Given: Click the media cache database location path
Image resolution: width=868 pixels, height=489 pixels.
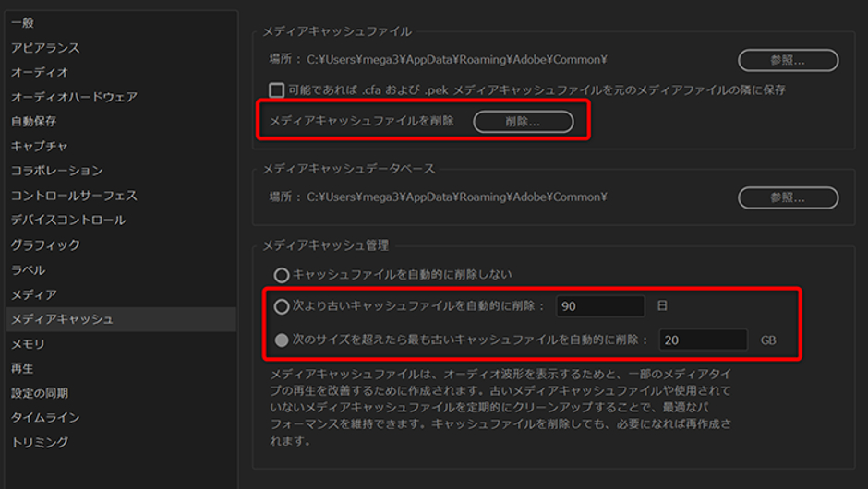Looking at the screenshot, I should click(457, 197).
